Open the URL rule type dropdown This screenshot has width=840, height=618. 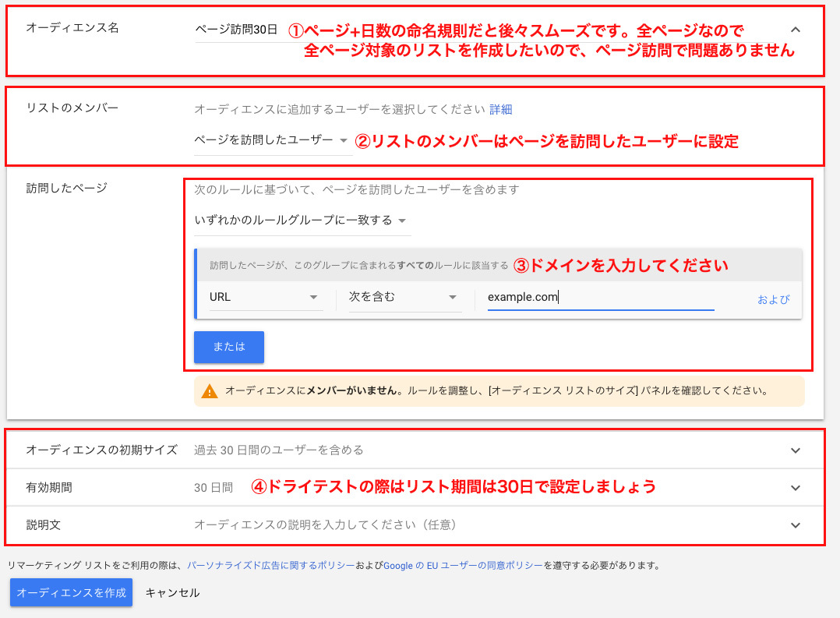tap(265, 297)
